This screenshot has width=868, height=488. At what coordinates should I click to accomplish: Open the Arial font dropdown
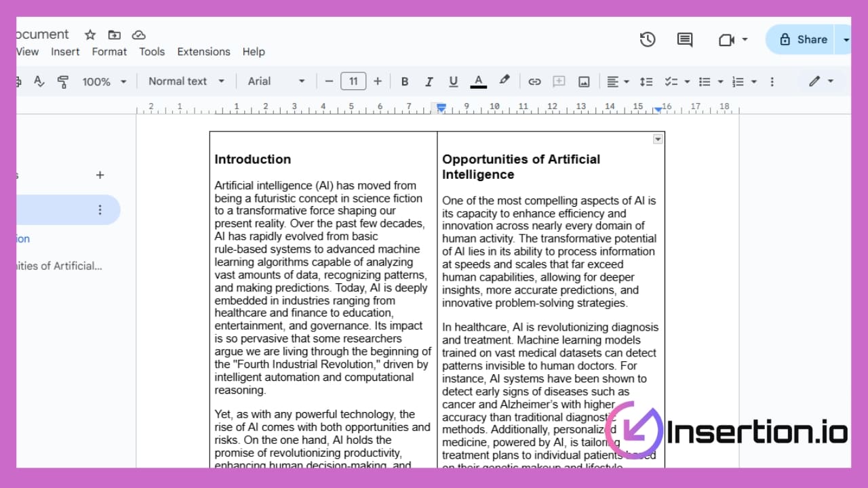276,81
